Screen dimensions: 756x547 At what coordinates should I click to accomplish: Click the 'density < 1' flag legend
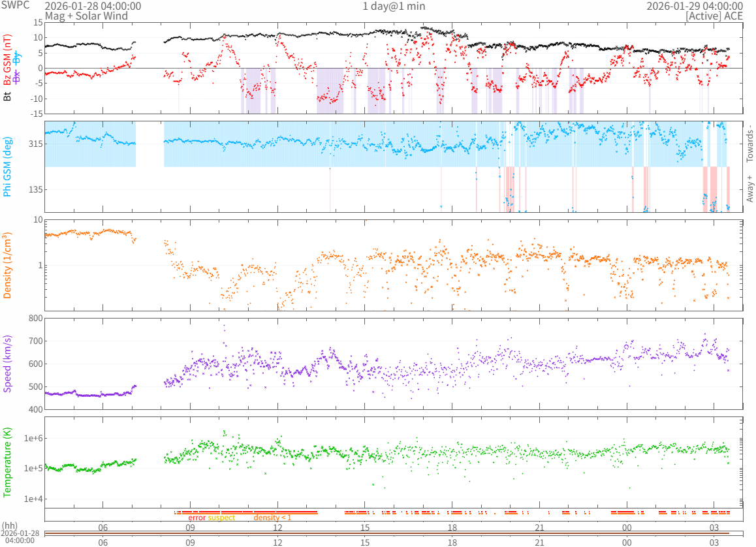pyautogui.click(x=272, y=518)
